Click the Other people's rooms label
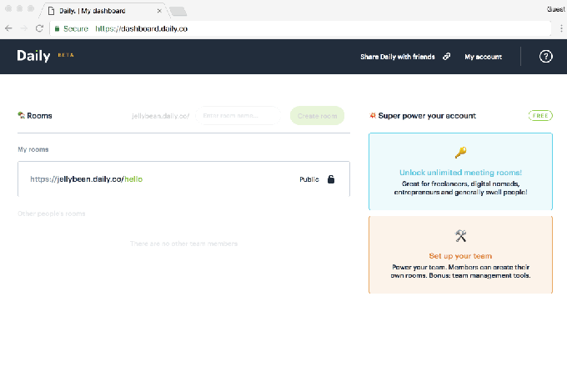 point(52,214)
